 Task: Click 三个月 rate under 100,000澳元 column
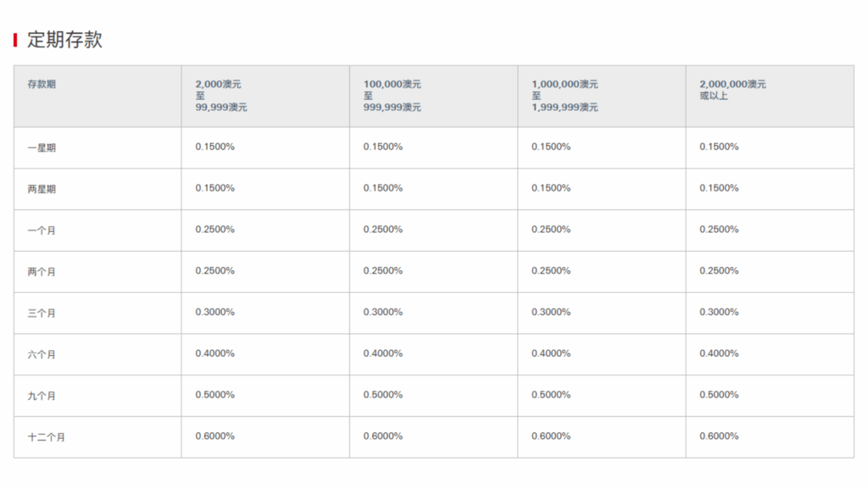[383, 312]
